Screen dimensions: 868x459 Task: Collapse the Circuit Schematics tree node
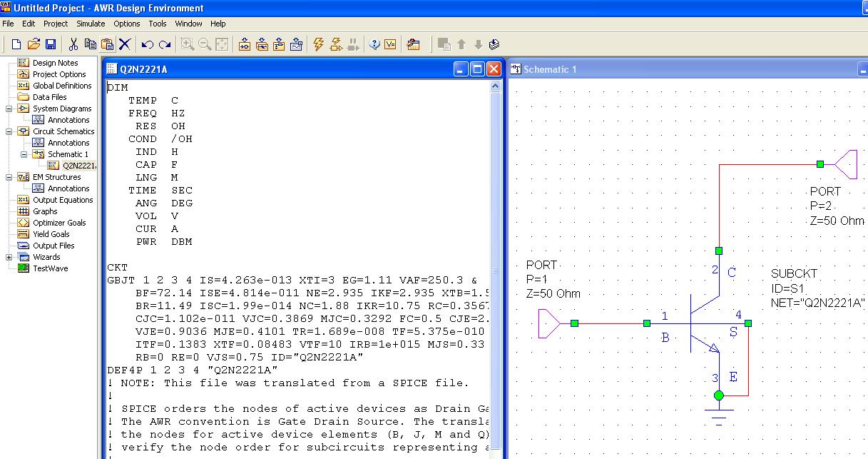point(9,131)
